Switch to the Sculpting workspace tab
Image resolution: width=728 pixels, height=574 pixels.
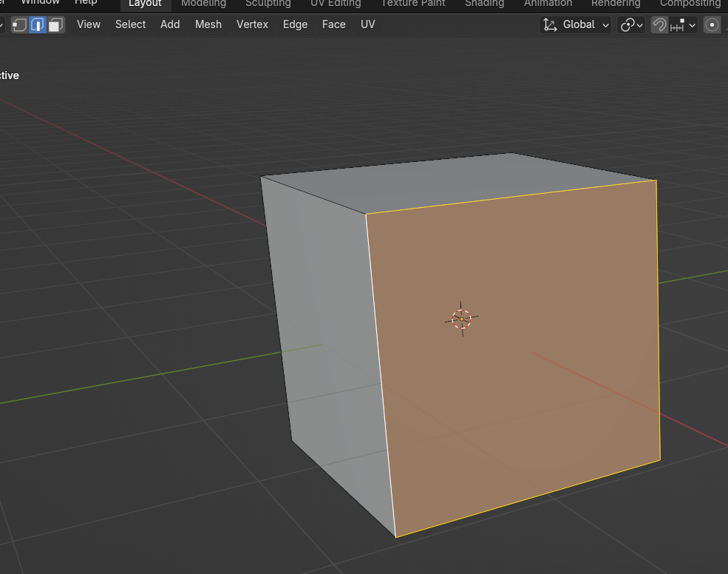pyautogui.click(x=268, y=4)
